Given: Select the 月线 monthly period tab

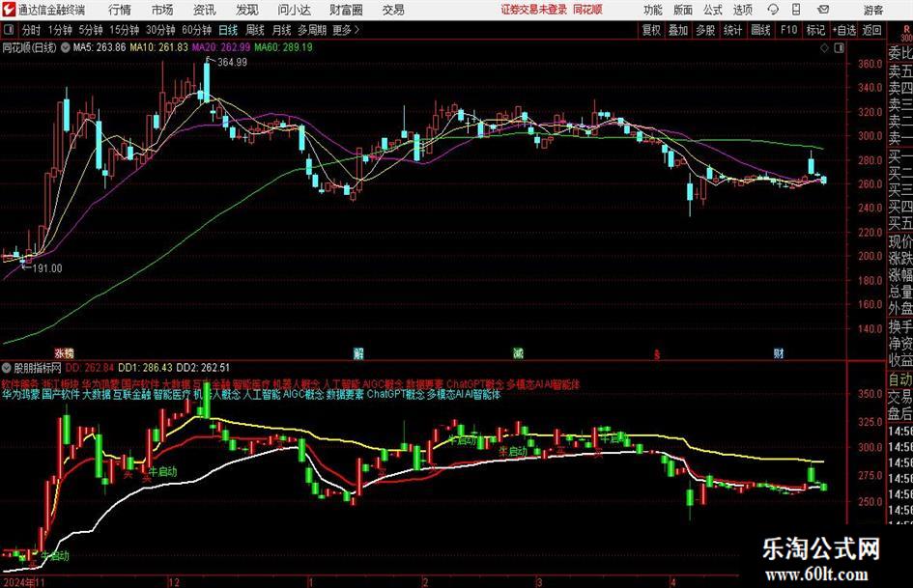Looking at the screenshot, I should (x=281, y=30).
